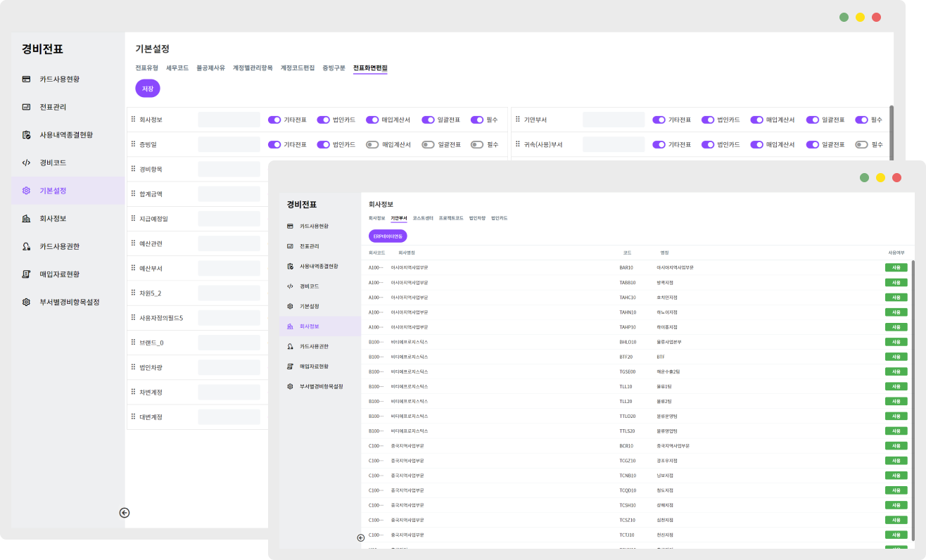Click 전표관리 icon in front window sidebar
The image size is (926, 560).
point(290,246)
